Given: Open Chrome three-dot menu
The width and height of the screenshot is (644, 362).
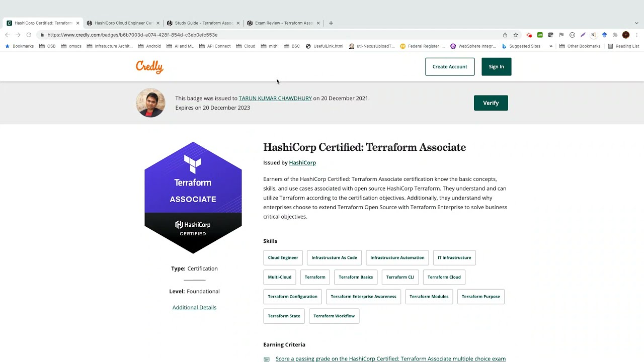Looking at the screenshot, I should coord(637,35).
